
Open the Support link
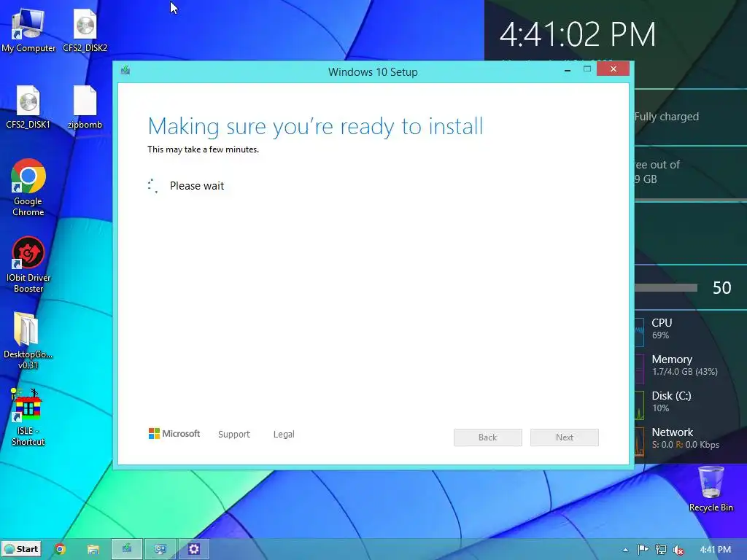pos(234,435)
